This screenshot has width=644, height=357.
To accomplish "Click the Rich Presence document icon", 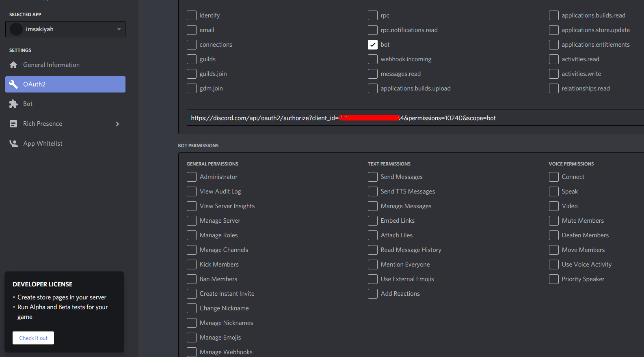I will tap(13, 124).
